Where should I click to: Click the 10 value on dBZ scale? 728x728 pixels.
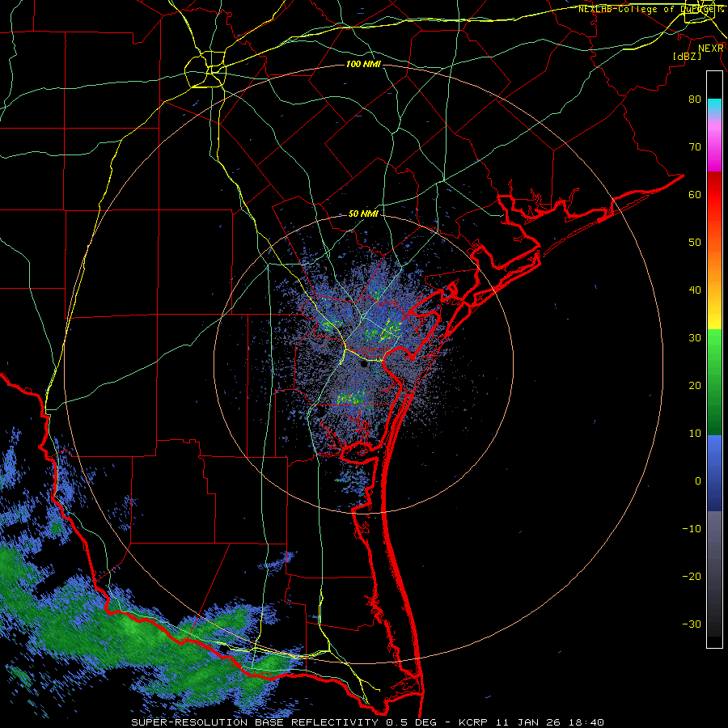[x=695, y=434]
